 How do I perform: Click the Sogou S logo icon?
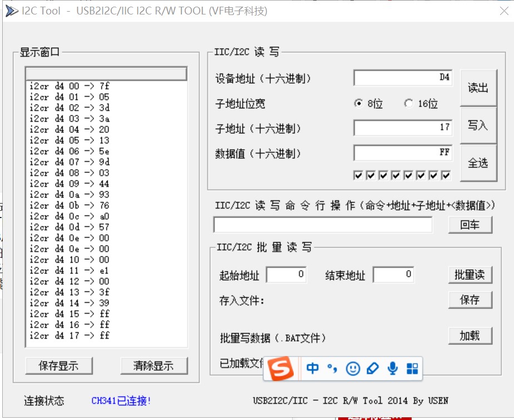(x=280, y=368)
